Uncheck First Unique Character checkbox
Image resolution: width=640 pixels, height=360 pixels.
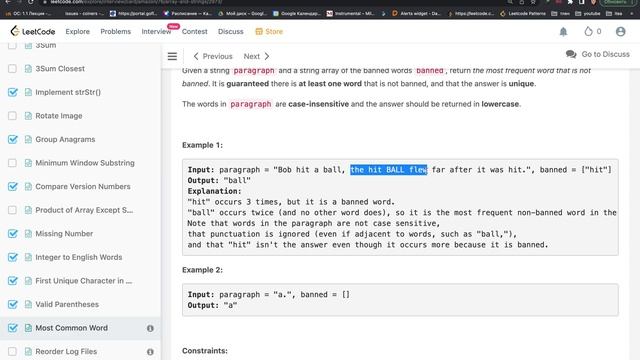click(13, 281)
